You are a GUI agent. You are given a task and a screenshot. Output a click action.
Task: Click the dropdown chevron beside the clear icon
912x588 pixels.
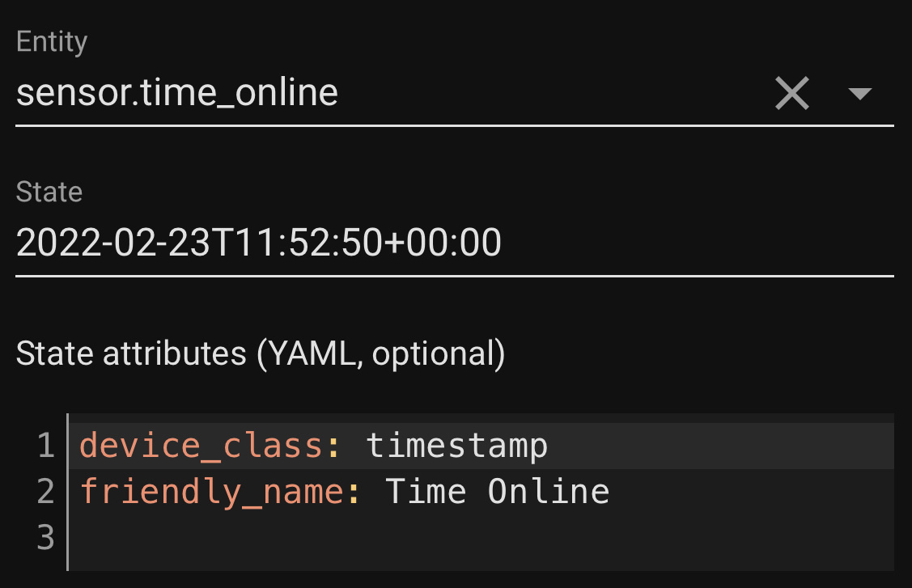point(861,95)
